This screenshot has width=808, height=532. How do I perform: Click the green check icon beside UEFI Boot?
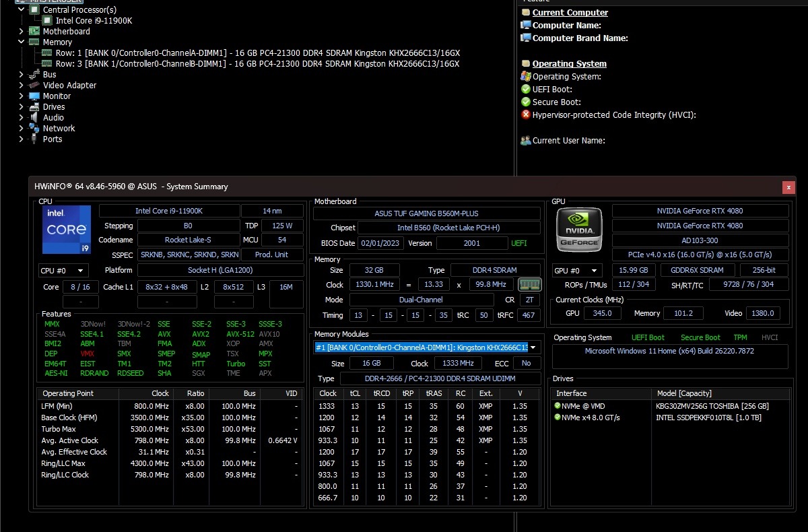pos(526,89)
